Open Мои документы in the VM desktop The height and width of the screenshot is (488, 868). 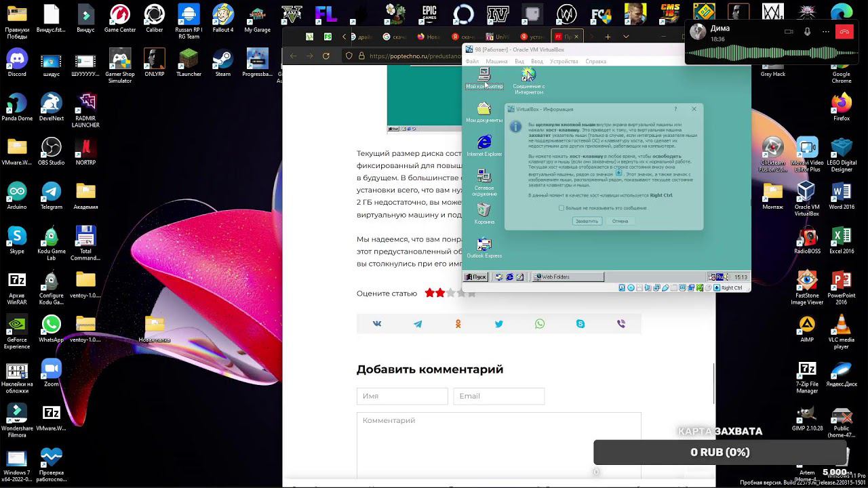tap(484, 113)
